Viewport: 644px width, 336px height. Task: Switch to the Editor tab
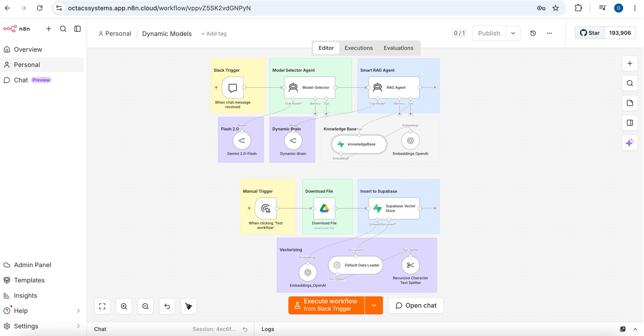(x=326, y=48)
